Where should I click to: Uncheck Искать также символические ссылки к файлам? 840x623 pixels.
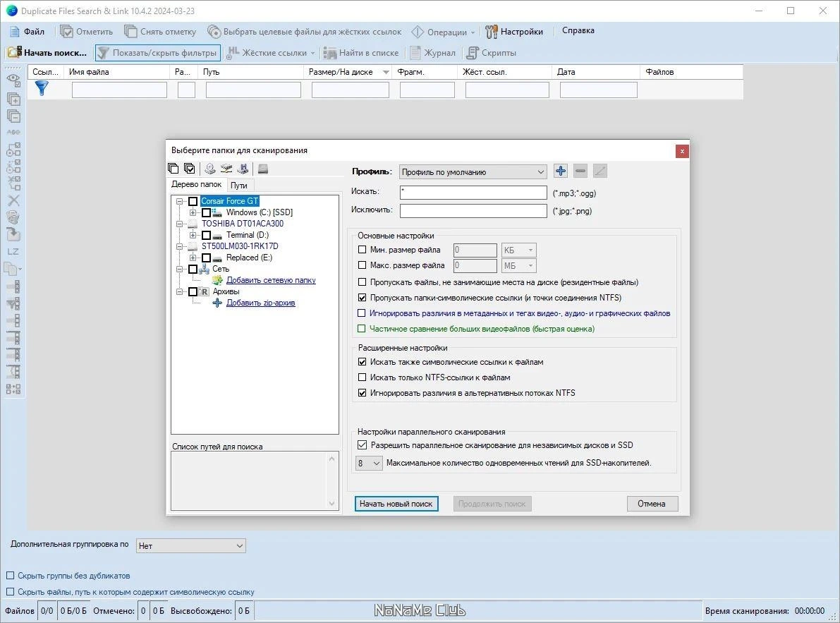pos(362,361)
